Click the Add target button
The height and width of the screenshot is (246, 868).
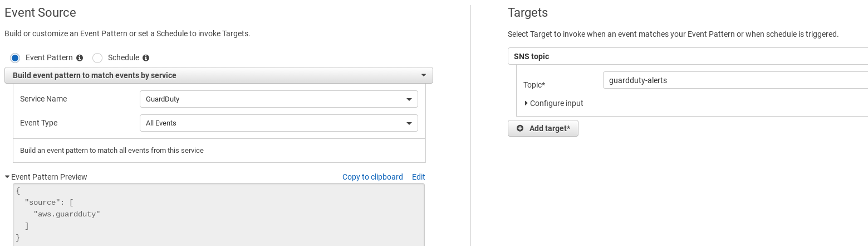pyautogui.click(x=543, y=128)
